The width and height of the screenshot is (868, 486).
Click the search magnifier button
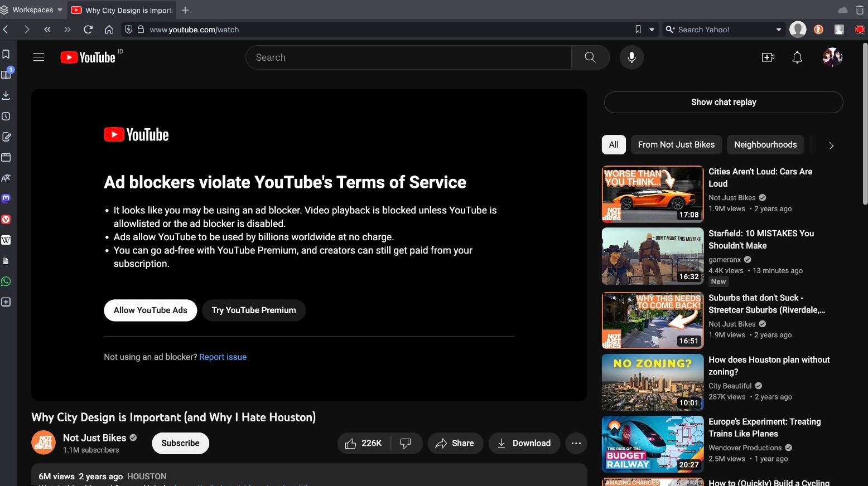(x=590, y=57)
